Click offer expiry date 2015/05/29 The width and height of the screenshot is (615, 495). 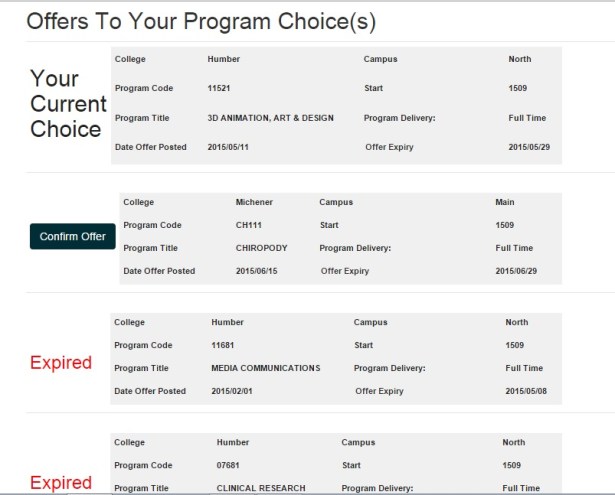click(x=528, y=147)
